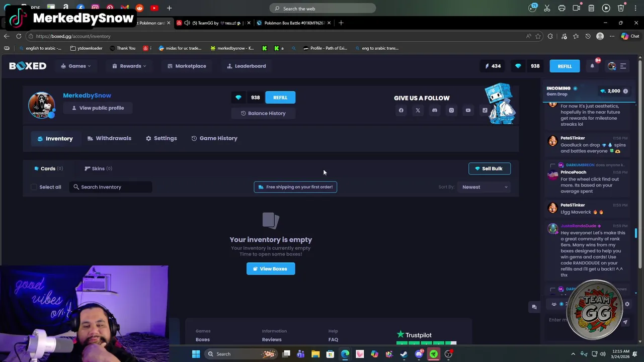The width and height of the screenshot is (644, 362).
Task: Open the Sort By Newest dropdown
Action: 485,187
